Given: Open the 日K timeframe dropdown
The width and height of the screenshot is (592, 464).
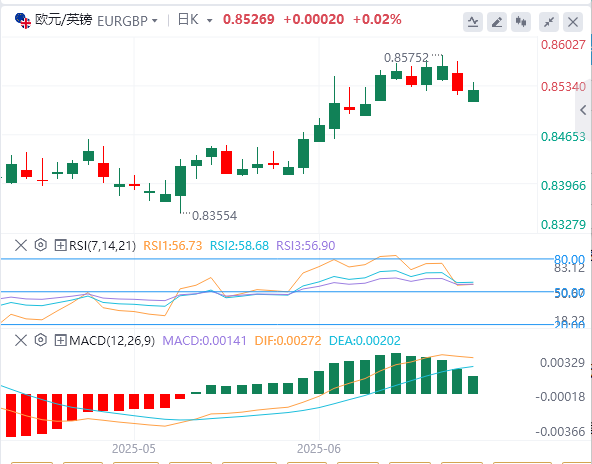Looking at the screenshot, I should point(195,20).
